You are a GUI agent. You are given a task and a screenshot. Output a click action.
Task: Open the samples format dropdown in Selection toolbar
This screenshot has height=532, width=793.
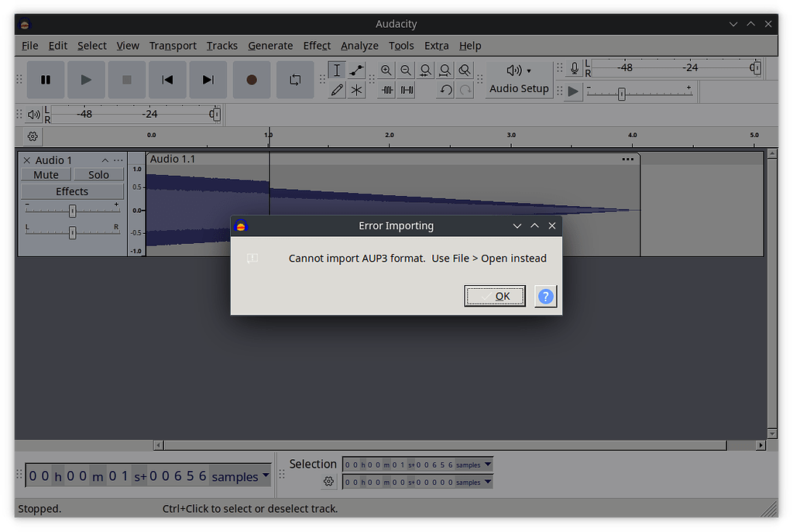pyautogui.click(x=486, y=464)
